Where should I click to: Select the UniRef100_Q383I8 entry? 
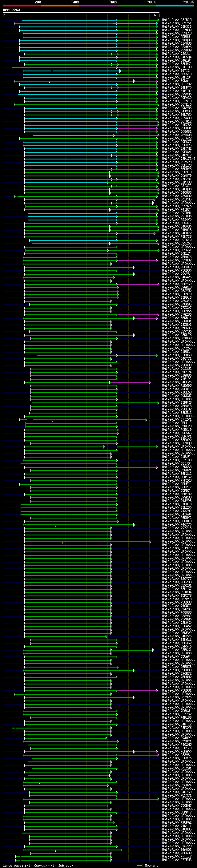(177, 172)
